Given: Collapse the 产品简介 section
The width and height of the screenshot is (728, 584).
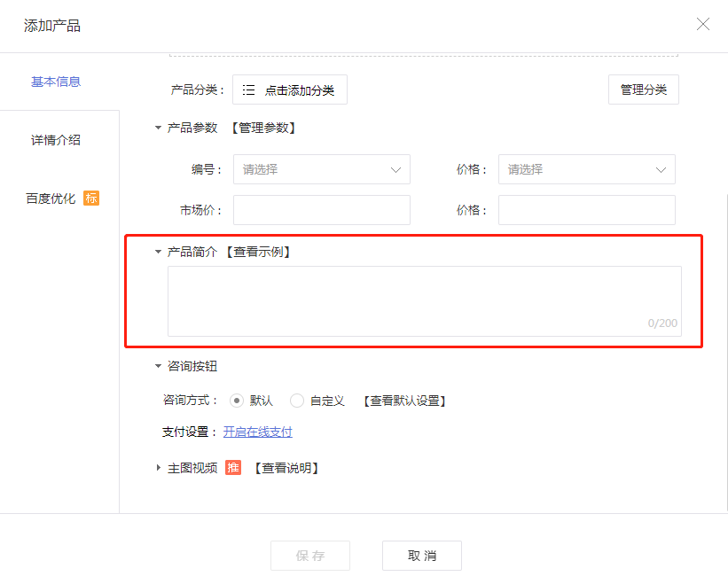Looking at the screenshot, I should [x=158, y=252].
